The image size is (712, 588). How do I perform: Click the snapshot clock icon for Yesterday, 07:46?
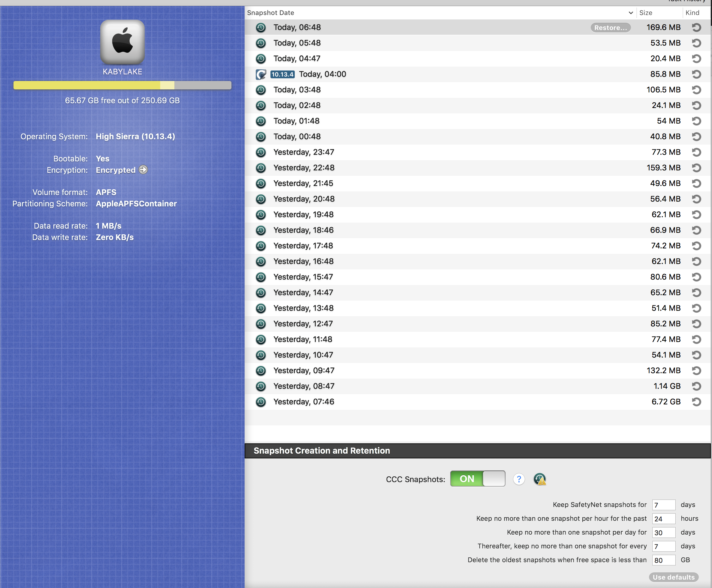click(x=261, y=401)
